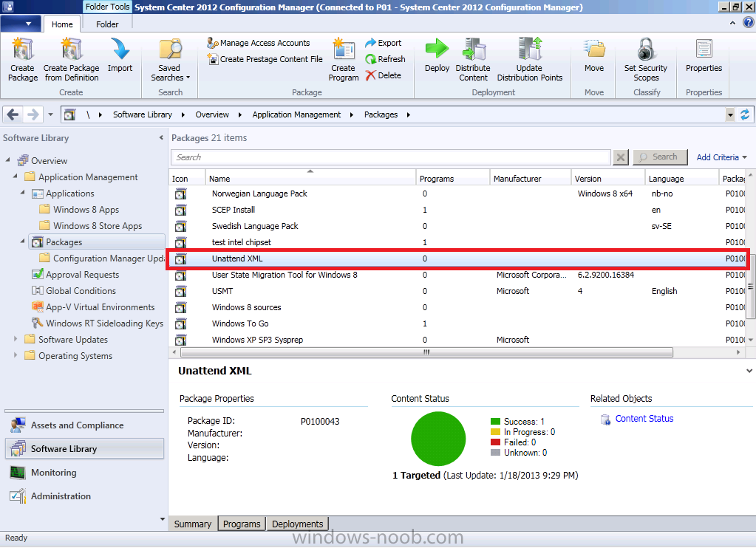Open the navigation pane options arrow
This screenshot has width=756, height=548.
(162, 519)
